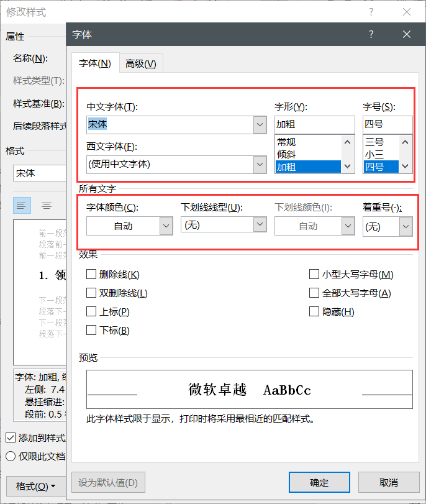Viewport: 426px width, 504px height.
Task: Switch to the 高级 tab
Action: 140,63
